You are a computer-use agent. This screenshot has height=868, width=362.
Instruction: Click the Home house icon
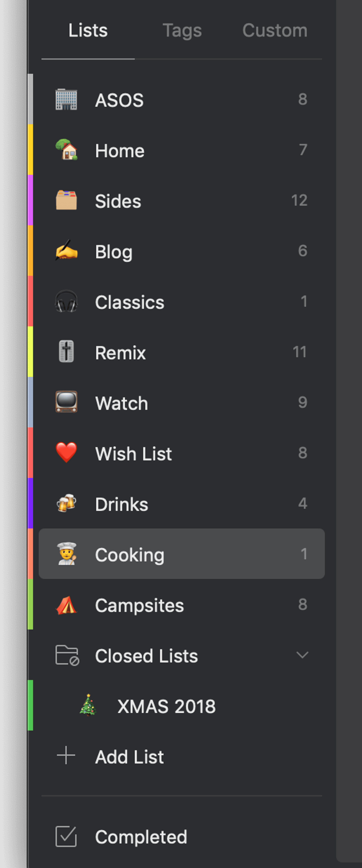pyautogui.click(x=66, y=150)
